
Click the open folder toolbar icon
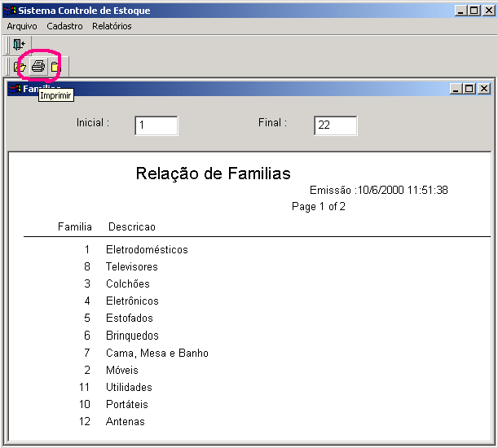tap(20, 66)
